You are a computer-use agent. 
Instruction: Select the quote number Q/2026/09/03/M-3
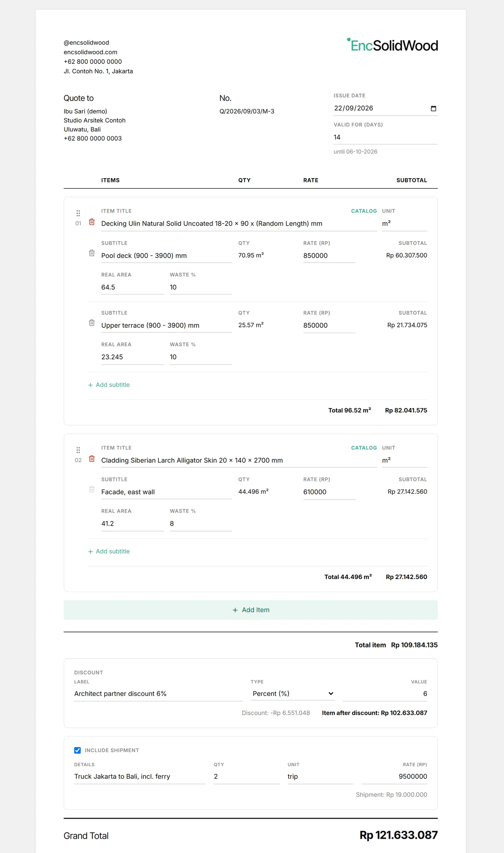click(247, 111)
